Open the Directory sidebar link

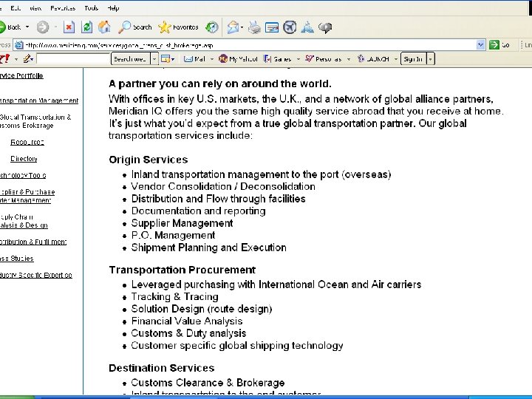[24, 159]
